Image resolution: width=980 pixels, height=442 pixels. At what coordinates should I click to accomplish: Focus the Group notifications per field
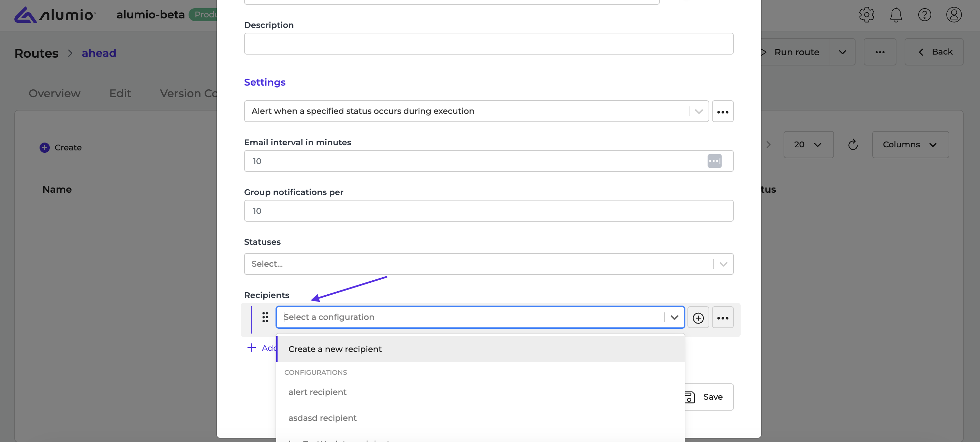coord(489,211)
